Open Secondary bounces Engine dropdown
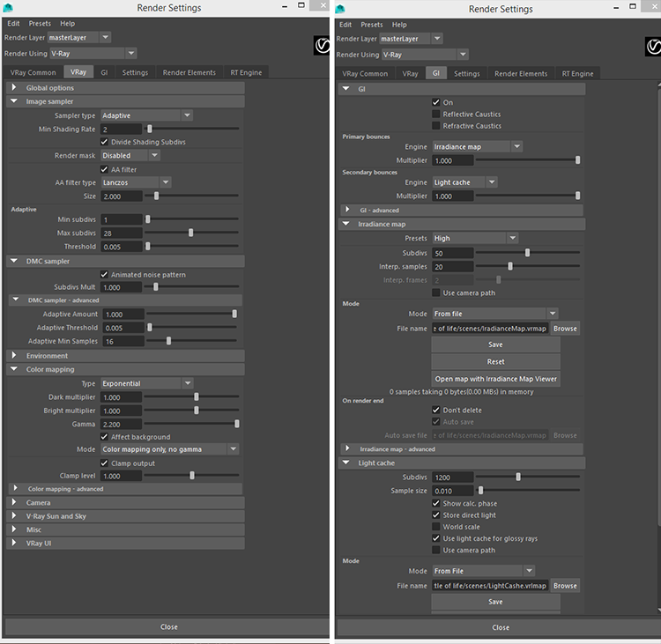This screenshot has width=661, height=644. click(465, 182)
